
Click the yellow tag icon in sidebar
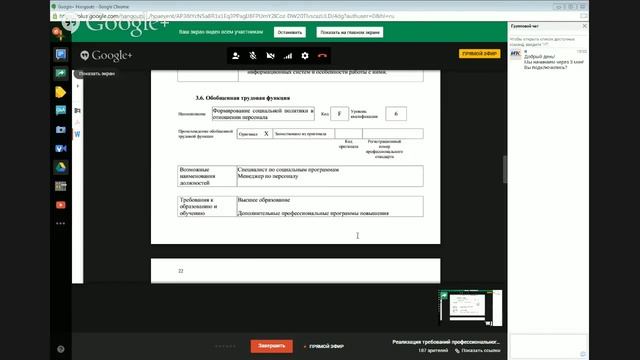point(60,92)
